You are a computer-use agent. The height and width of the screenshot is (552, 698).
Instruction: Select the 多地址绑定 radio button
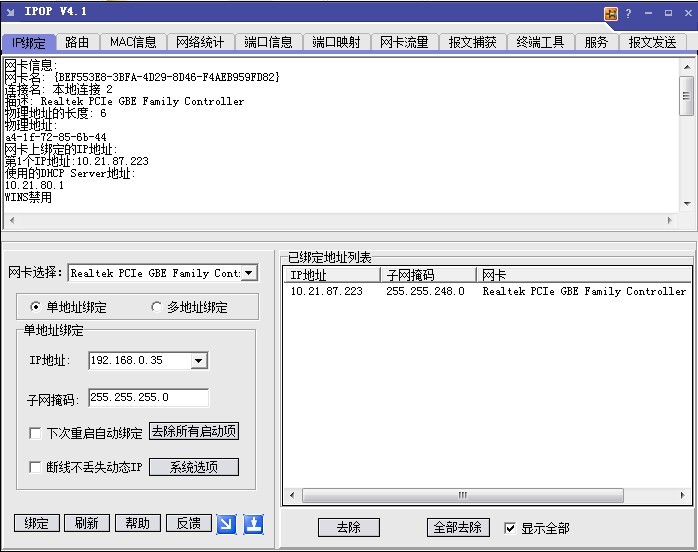point(156,307)
